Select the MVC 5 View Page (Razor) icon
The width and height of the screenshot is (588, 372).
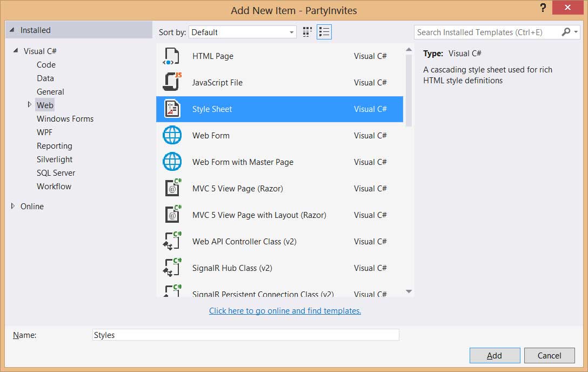[173, 188]
